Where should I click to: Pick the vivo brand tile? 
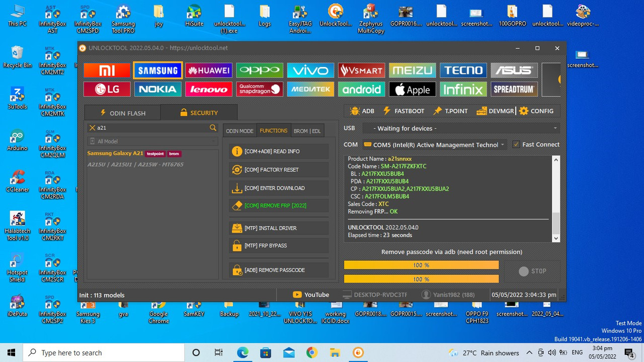pyautogui.click(x=310, y=70)
